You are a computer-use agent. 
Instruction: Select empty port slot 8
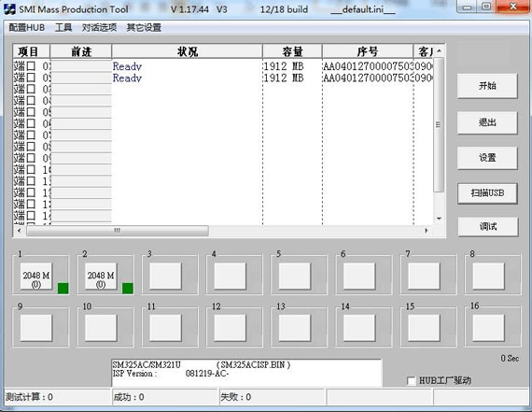pos(488,277)
